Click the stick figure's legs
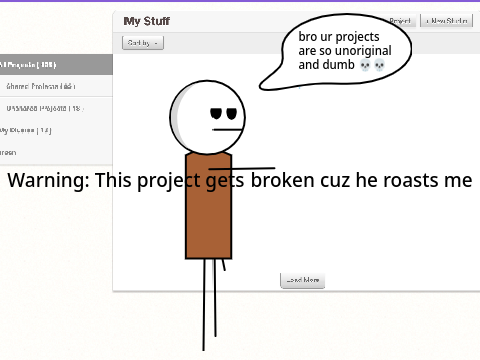This screenshot has width=480, height=360. [210, 304]
